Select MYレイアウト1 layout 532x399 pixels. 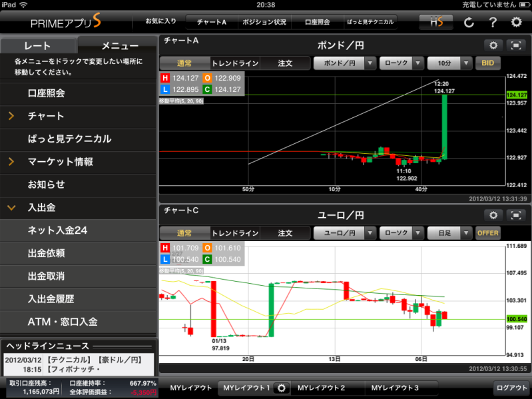pyautogui.click(x=246, y=388)
